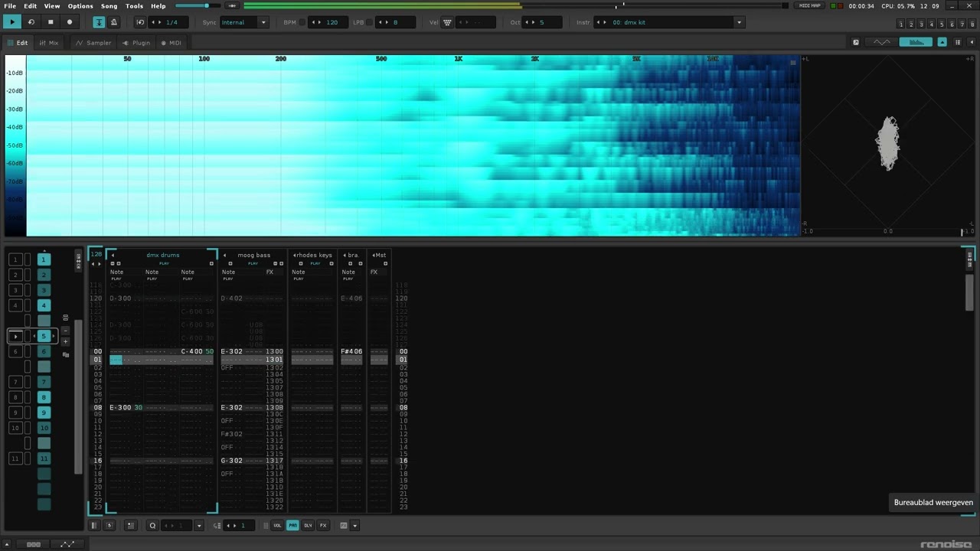Click the Quantize Q button

point(152,526)
